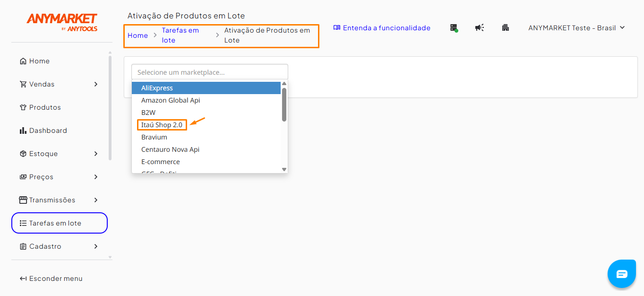Screen dimensions: 644x296
Task: Select Amazon Global Api option
Action: coord(206,100)
